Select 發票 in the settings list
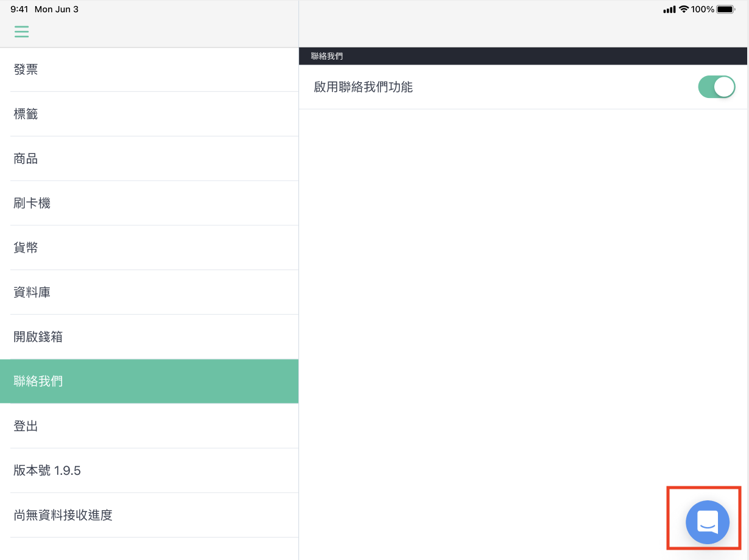The height and width of the screenshot is (560, 749). [x=149, y=69]
